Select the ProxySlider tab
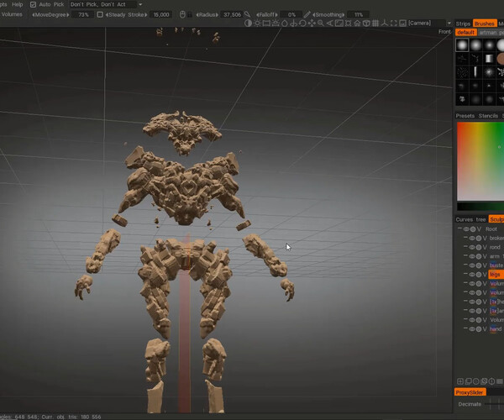Viewport: 504px width, 420px height. (x=470, y=392)
